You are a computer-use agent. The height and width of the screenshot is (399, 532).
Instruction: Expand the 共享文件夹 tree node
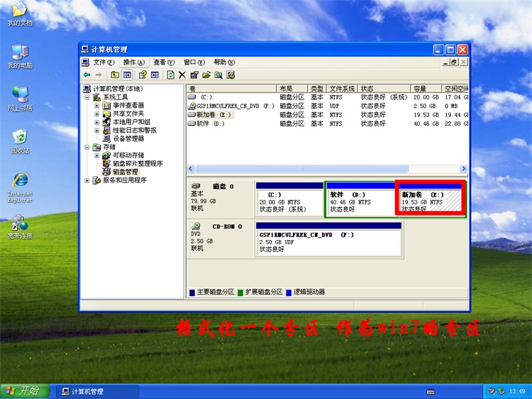pyautogui.click(x=96, y=114)
